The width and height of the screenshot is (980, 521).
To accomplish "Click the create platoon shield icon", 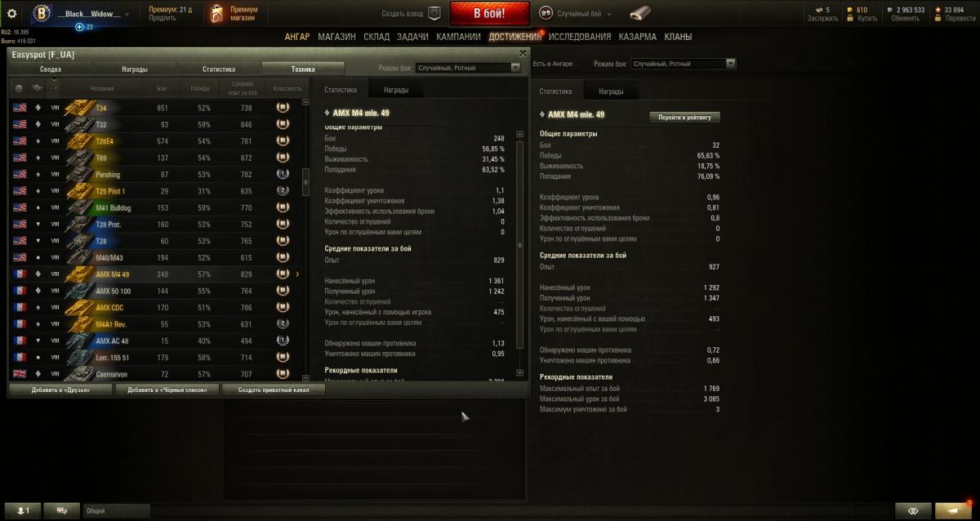I will [x=434, y=13].
